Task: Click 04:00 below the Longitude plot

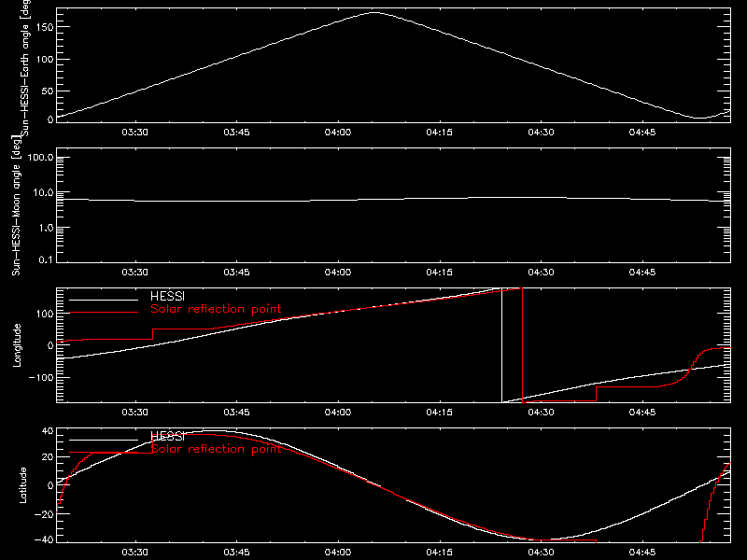Action: tap(338, 413)
